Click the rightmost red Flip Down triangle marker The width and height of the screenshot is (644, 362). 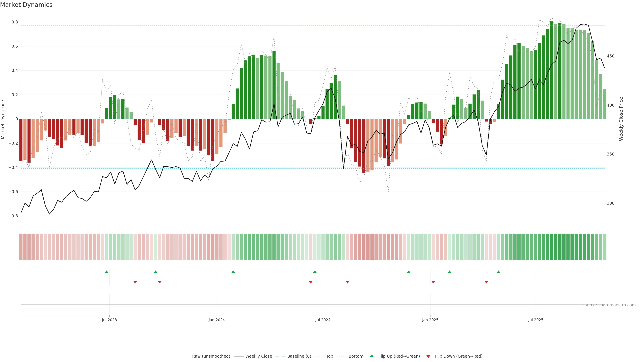pos(486,282)
